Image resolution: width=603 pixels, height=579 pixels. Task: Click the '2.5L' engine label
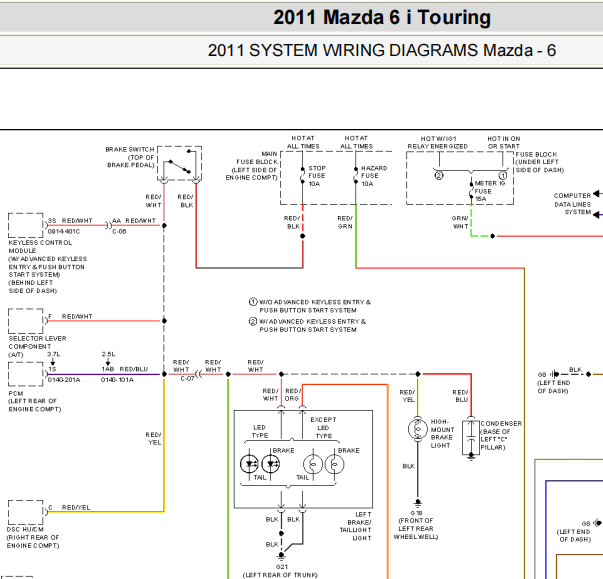[x=108, y=354]
